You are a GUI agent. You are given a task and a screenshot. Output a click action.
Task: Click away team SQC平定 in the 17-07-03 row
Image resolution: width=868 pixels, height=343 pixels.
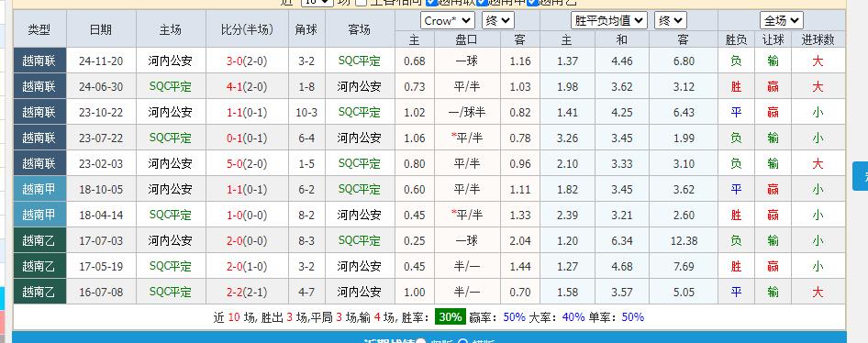coord(360,240)
